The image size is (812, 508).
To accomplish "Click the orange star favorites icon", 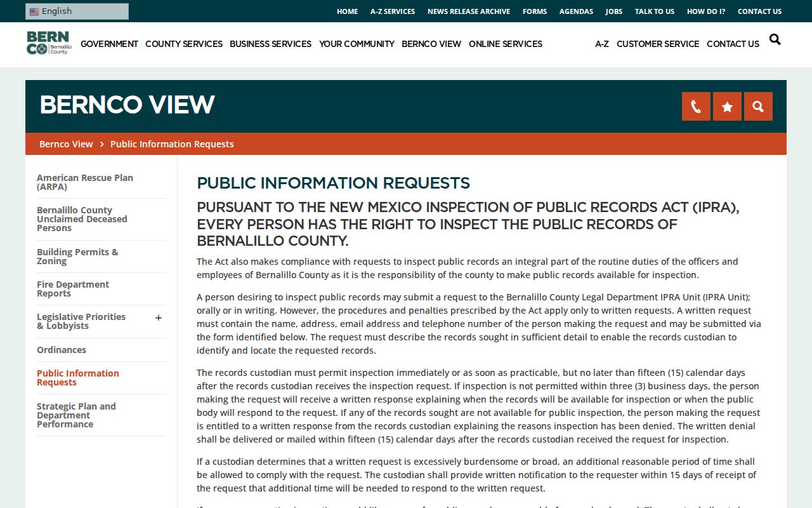I will (x=727, y=107).
